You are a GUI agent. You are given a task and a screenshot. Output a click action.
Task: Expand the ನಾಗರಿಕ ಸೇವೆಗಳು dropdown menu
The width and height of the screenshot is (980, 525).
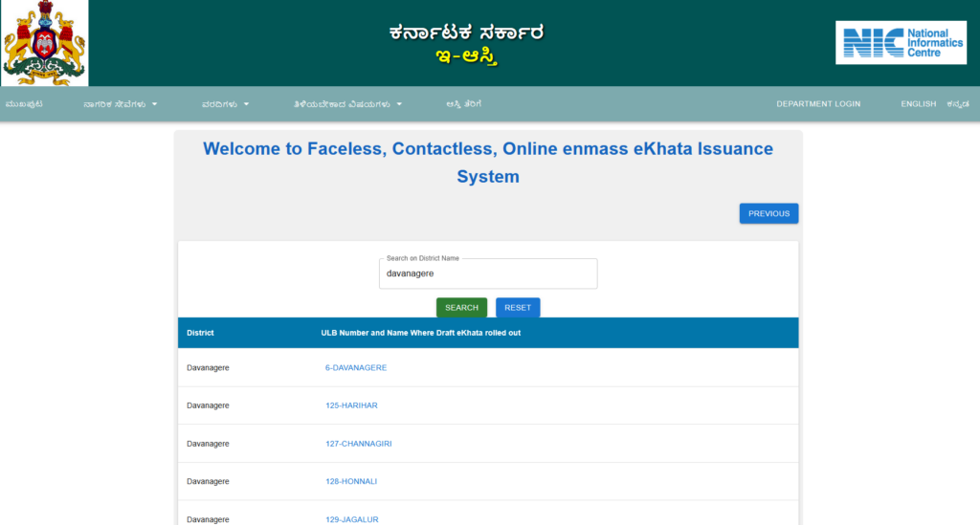[x=120, y=104]
